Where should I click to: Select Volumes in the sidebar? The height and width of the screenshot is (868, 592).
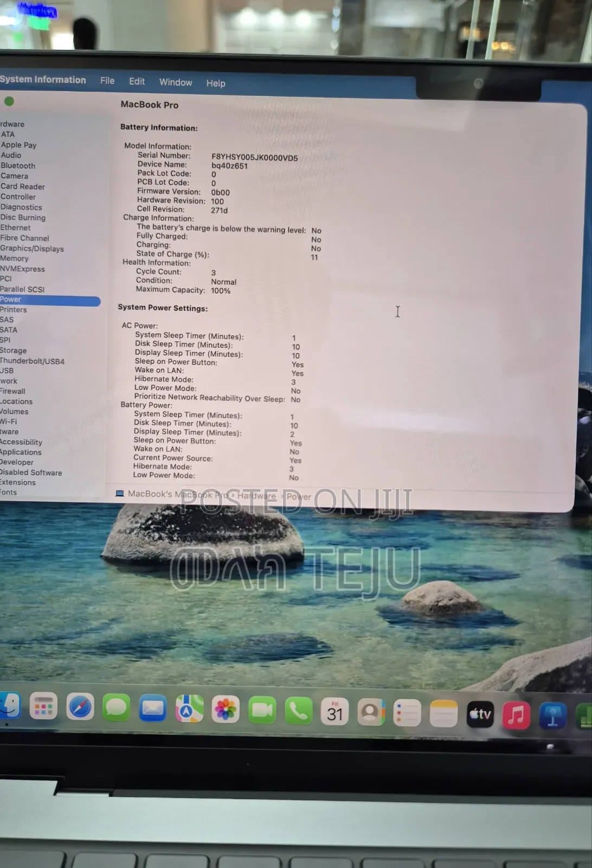pyautogui.click(x=14, y=411)
